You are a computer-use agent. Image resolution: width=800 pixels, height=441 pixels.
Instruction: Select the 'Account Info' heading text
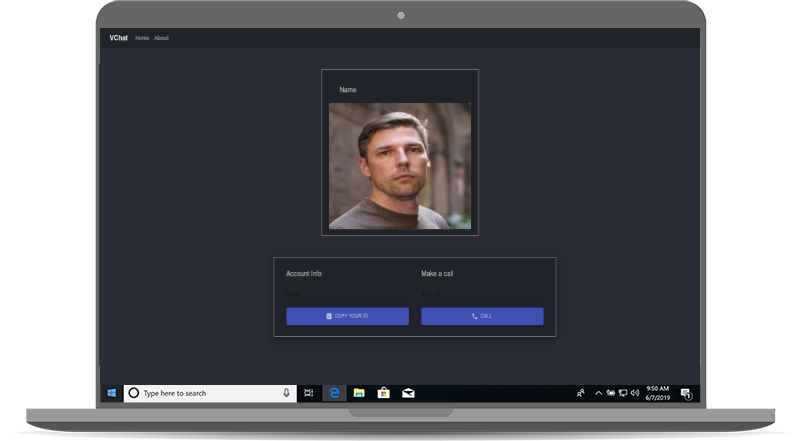tap(304, 274)
